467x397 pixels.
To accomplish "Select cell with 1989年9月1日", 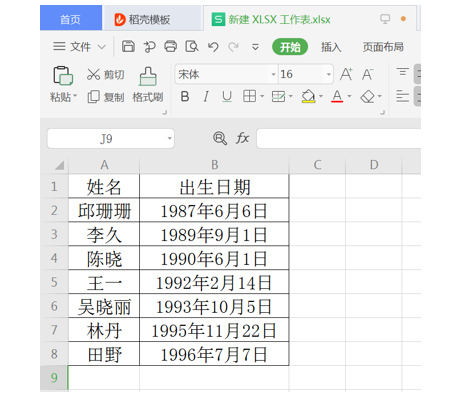I will (214, 234).
